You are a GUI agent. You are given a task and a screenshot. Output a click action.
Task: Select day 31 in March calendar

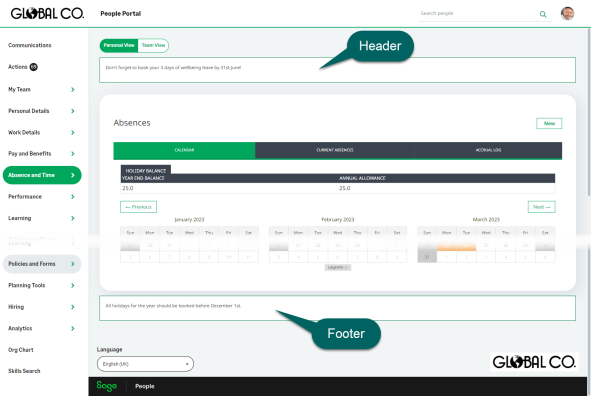[x=427, y=257]
